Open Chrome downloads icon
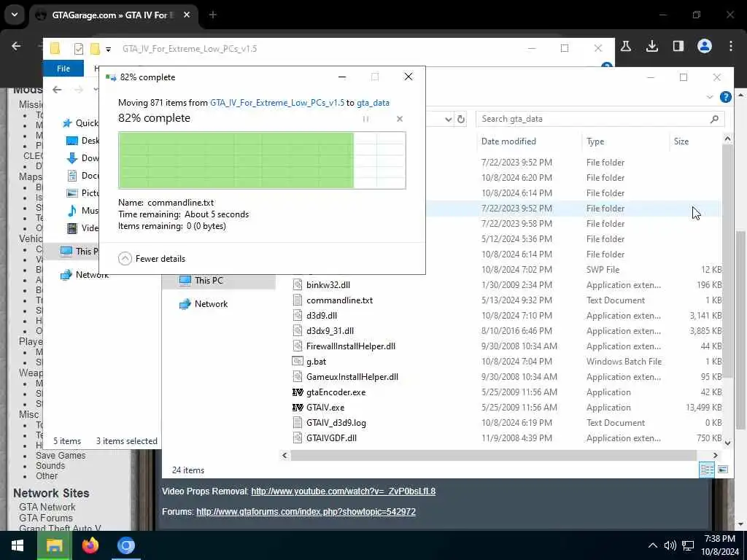747x560 pixels. pos(652,46)
